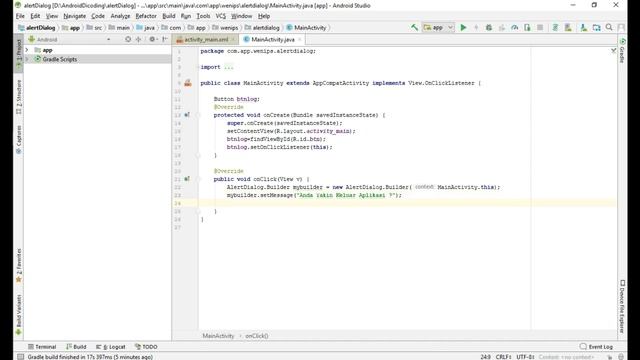
Task: Select the MainActivity.java tab
Action: coord(273,40)
